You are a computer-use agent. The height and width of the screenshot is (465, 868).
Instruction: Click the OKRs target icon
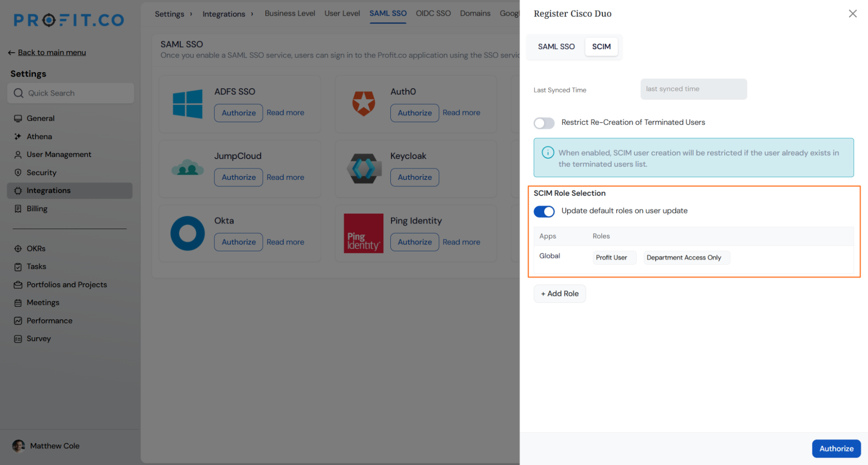(x=18, y=249)
